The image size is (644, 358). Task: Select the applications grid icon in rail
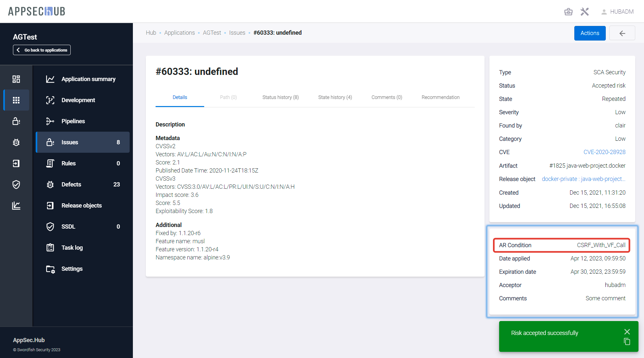coord(16,100)
